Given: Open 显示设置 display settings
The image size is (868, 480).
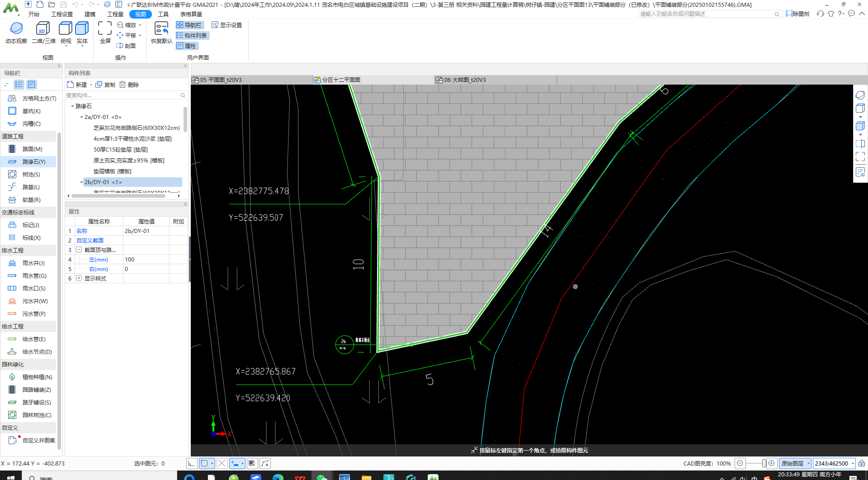Looking at the screenshot, I should 227,25.
